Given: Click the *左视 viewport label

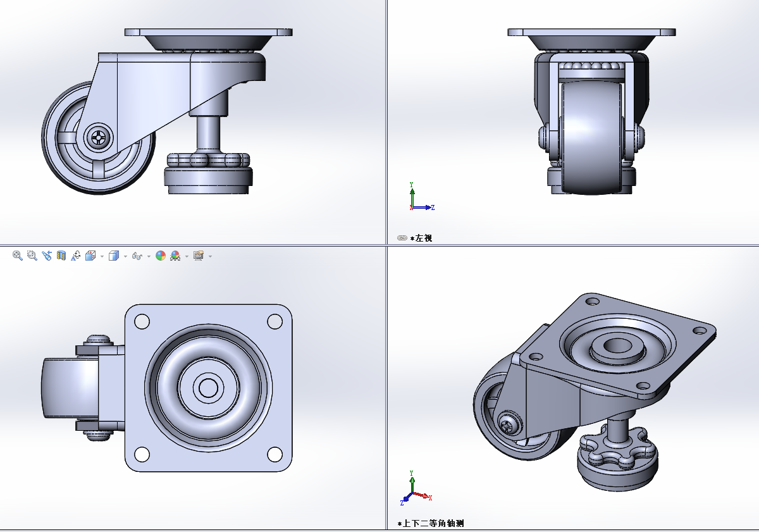Looking at the screenshot, I should click(421, 238).
